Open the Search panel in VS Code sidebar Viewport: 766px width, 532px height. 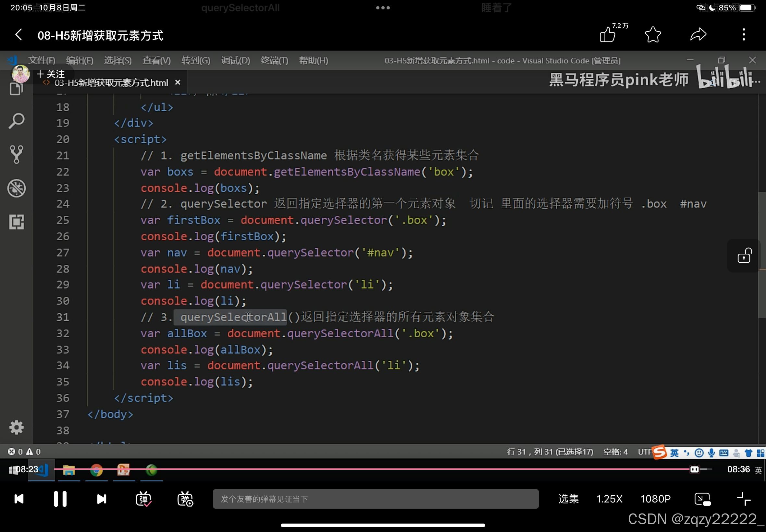click(16, 121)
